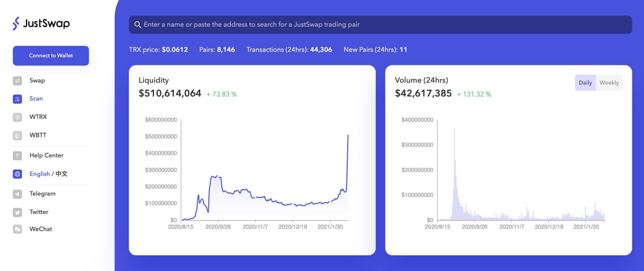Image resolution: width=644 pixels, height=271 pixels.
Task: Open the Help Center link
Action: point(47,156)
